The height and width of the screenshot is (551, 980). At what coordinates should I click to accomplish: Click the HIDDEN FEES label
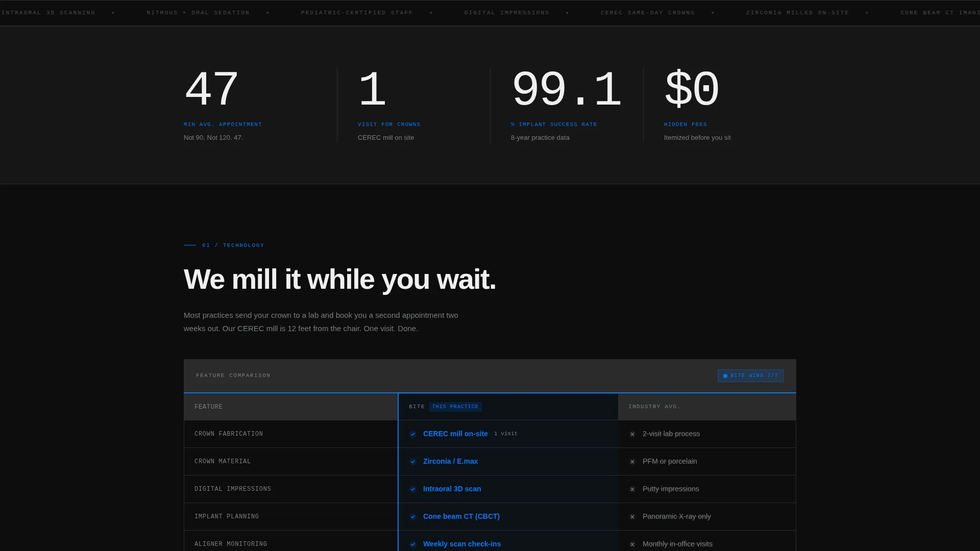coord(685,124)
